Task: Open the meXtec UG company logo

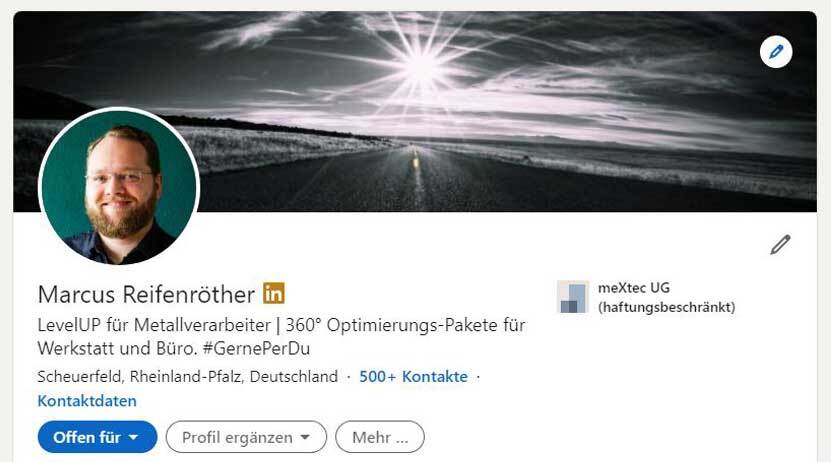Action: 573,297
